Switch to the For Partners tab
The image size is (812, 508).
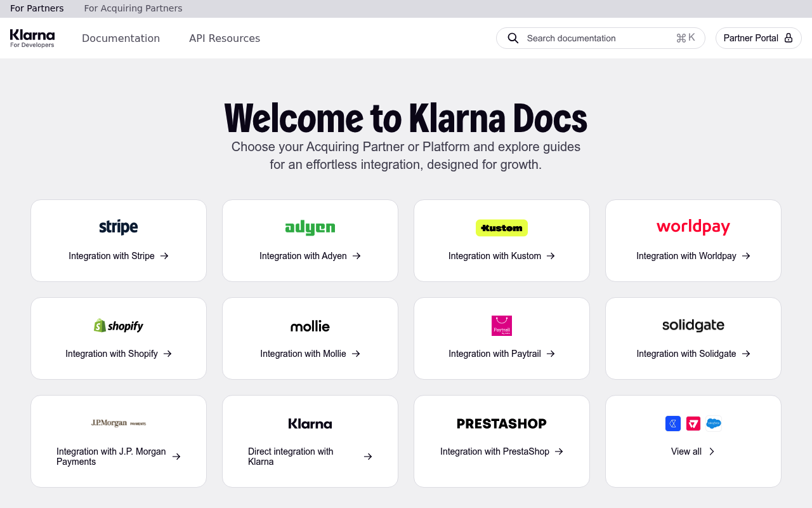pyautogui.click(x=37, y=8)
